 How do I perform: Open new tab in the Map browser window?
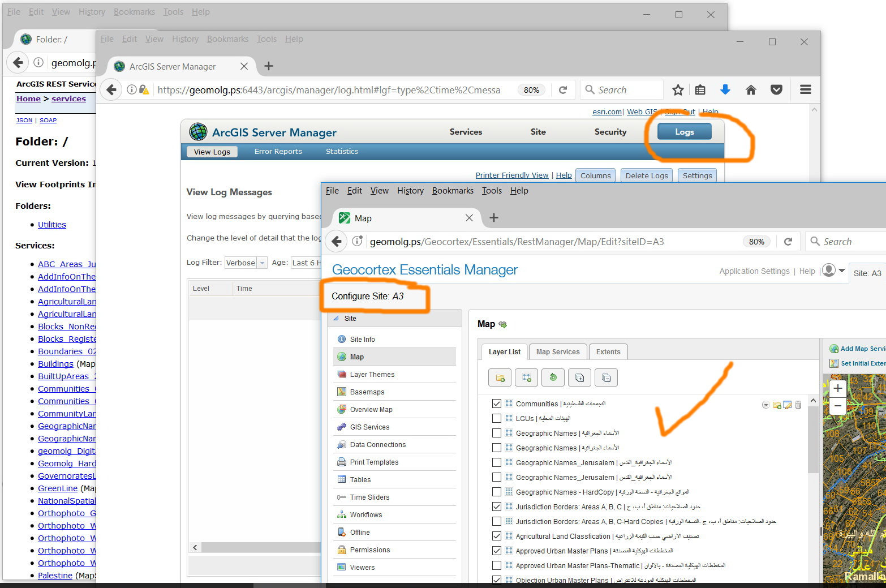click(493, 218)
